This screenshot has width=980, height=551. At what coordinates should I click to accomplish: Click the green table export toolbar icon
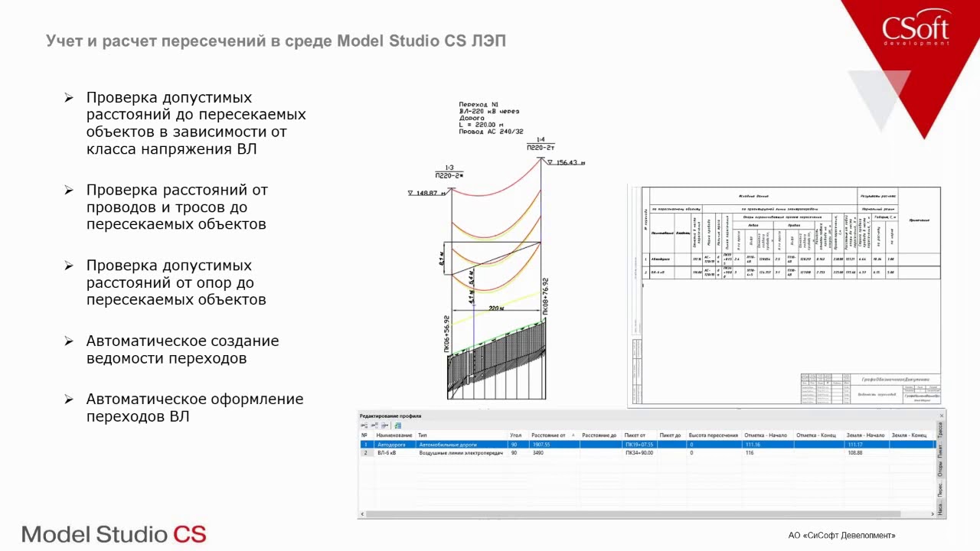398,425
